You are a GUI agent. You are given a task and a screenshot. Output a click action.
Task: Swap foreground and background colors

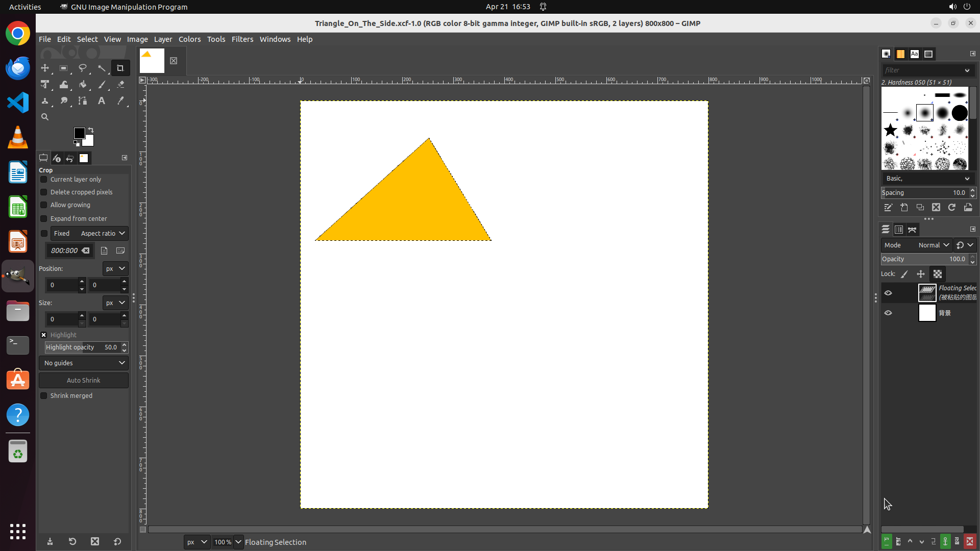tap(91, 130)
